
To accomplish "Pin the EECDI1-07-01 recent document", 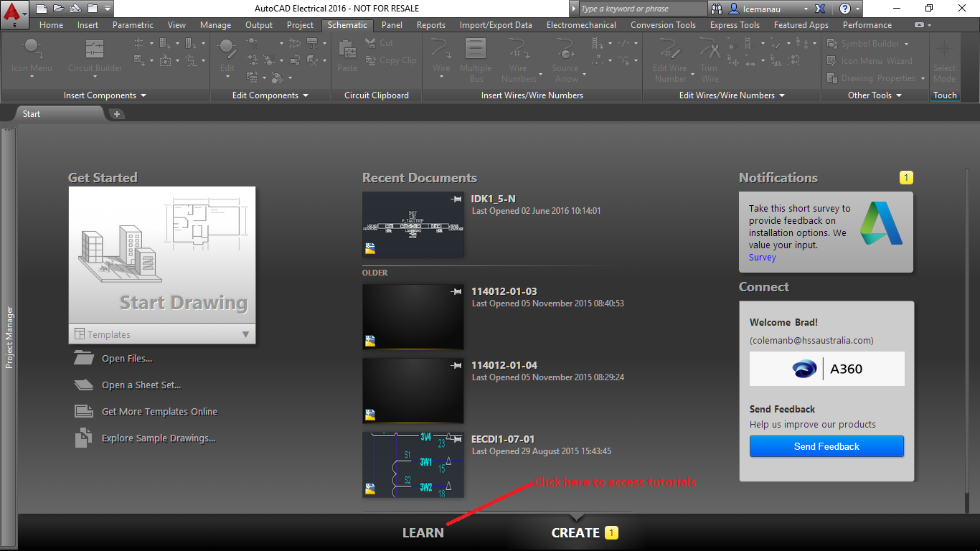I will (455, 439).
